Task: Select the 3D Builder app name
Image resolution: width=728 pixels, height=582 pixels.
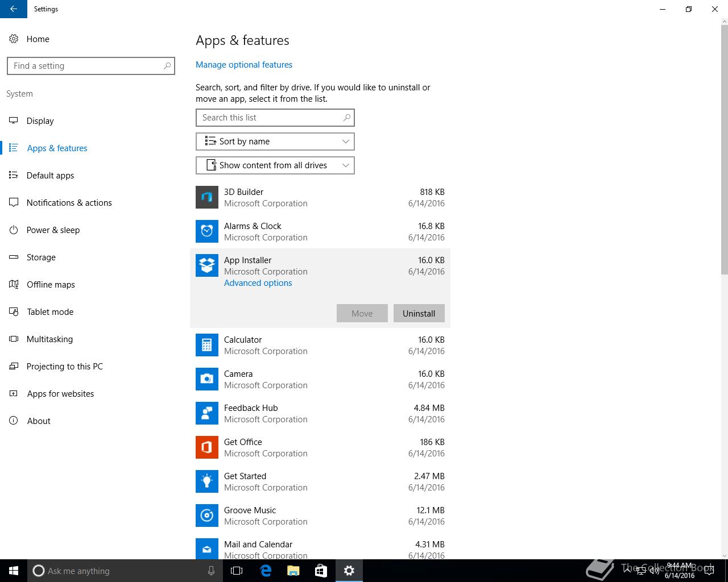Action: 243,192
